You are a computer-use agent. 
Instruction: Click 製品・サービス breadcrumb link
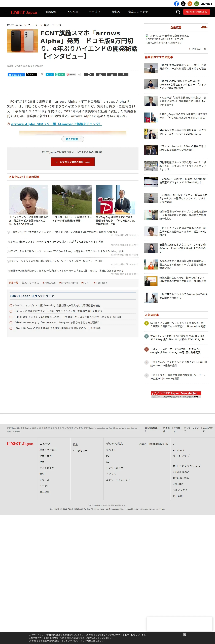click(53, 25)
